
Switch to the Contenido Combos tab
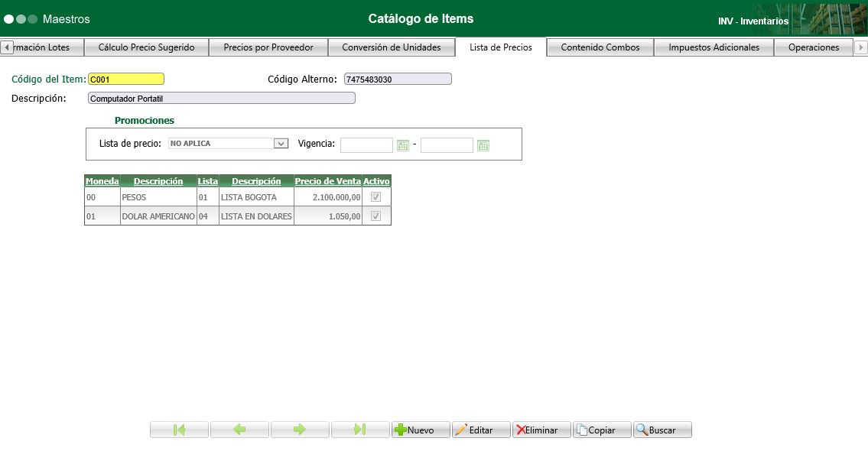point(599,47)
